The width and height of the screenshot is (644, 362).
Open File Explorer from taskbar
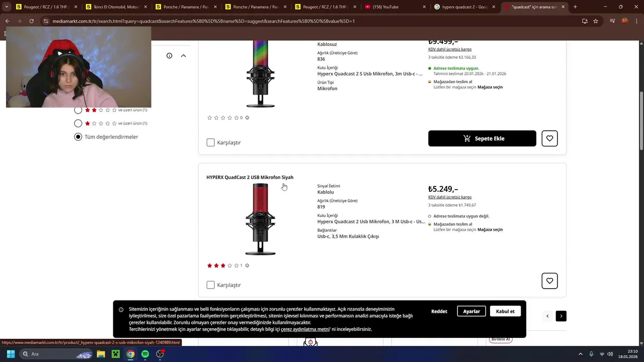tap(101, 354)
